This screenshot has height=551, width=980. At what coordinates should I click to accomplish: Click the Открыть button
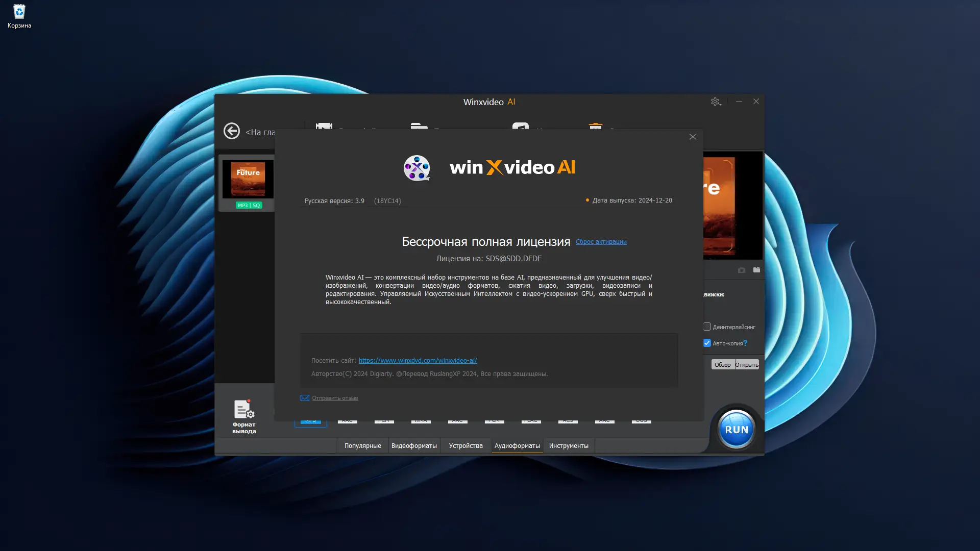coord(747,365)
